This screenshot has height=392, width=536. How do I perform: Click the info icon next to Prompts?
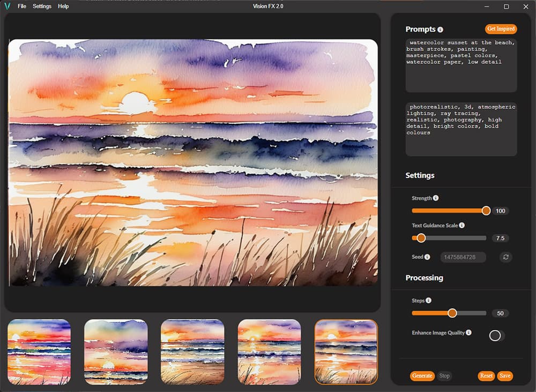tap(440, 29)
